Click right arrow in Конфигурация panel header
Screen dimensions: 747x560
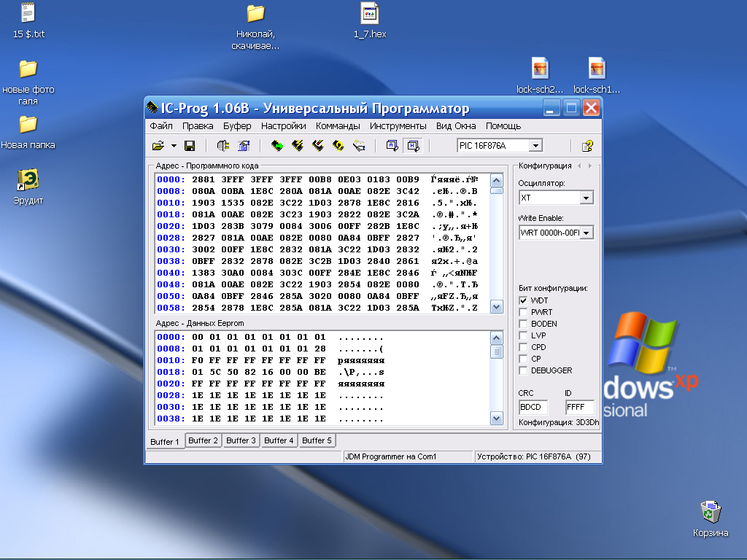589,166
